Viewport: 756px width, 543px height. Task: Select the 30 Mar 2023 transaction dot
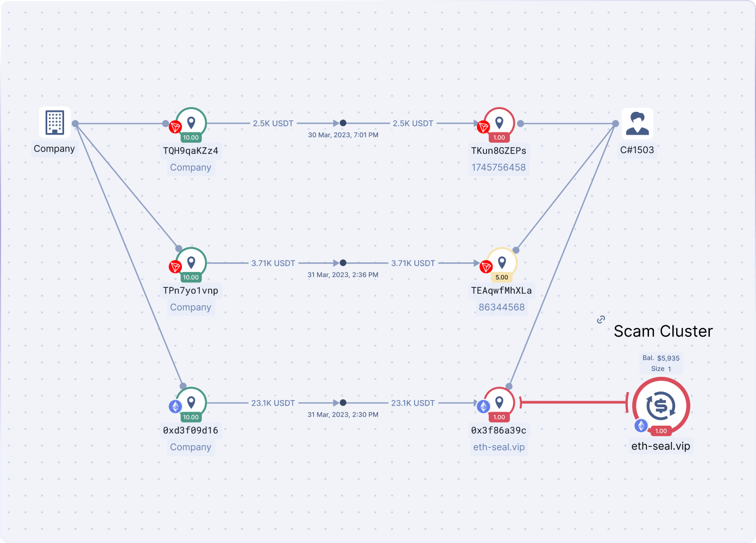pos(343,123)
